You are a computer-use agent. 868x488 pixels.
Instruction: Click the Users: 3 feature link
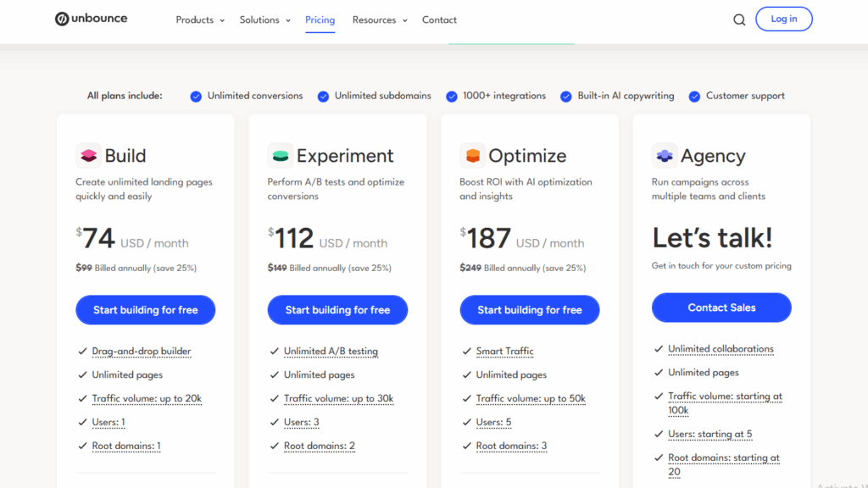tap(302, 422)
